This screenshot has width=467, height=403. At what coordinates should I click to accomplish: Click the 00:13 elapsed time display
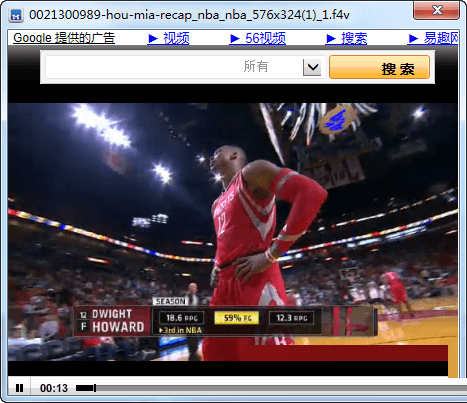(x=54, y=388)
